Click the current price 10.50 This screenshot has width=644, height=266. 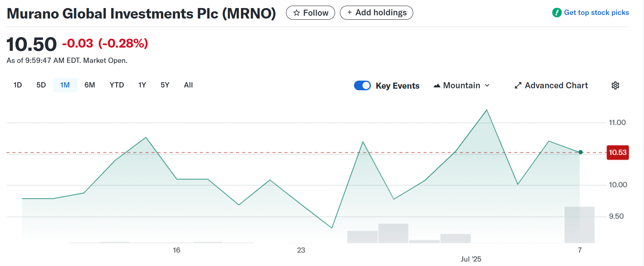(x=32, y=44)
